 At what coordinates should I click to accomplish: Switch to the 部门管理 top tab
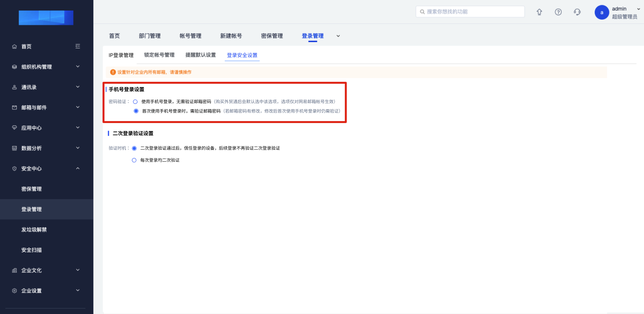coord(149,36)
